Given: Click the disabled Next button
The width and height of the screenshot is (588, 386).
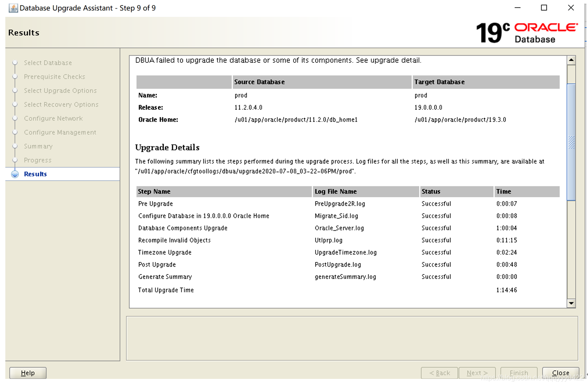Looking at the screenshot, I should point(477,373).
